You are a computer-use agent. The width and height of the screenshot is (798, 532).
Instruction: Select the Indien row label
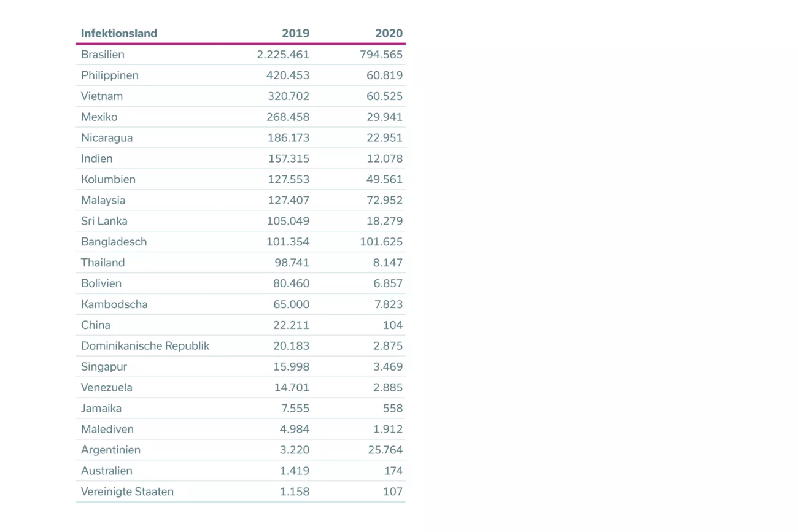pyautogui.click(x=97, y=158)
